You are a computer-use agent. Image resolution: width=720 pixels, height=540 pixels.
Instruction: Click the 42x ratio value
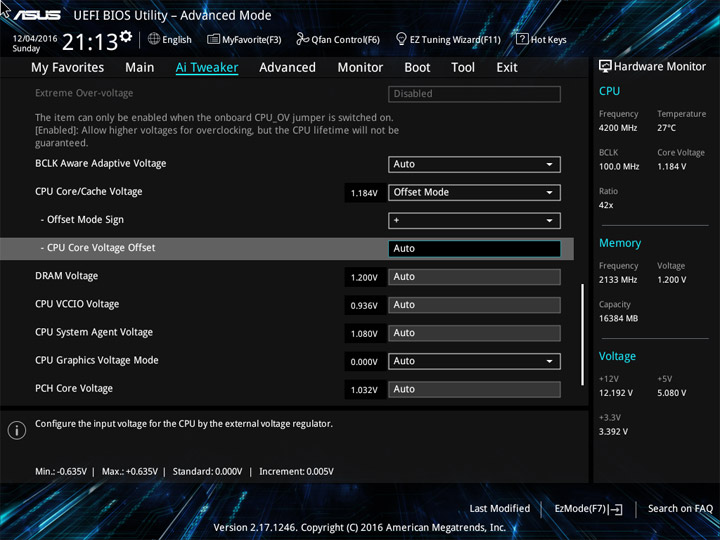point(606,205)
